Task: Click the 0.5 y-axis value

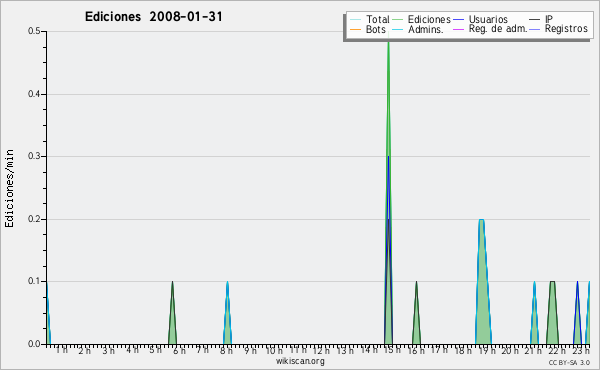Action: pos(34,31)
